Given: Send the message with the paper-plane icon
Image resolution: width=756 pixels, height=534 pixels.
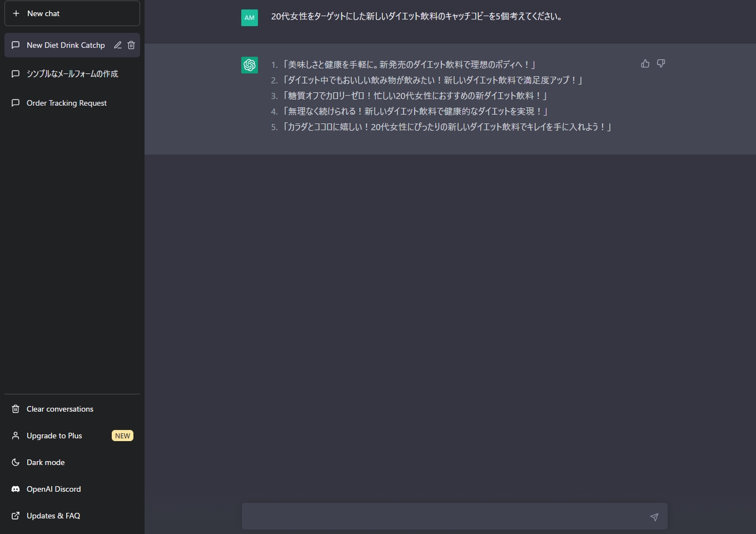Looking at the screenshot, I should click(654, 517).
